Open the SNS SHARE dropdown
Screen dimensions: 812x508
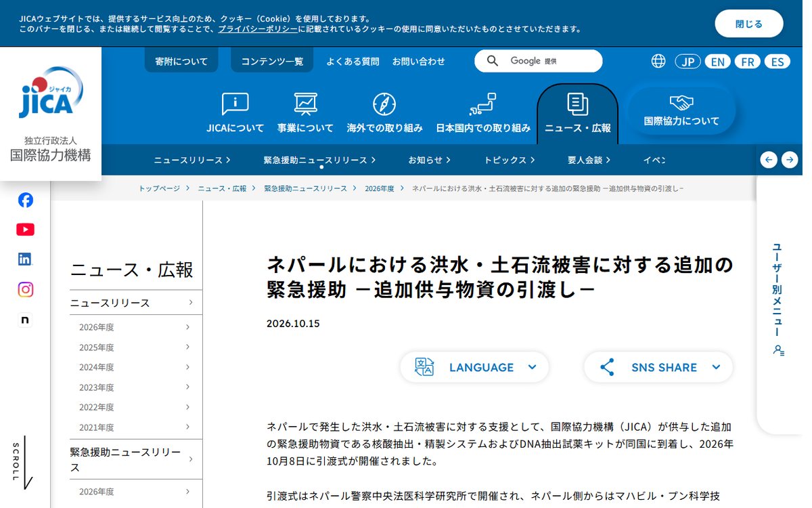[x=658, y=367]
